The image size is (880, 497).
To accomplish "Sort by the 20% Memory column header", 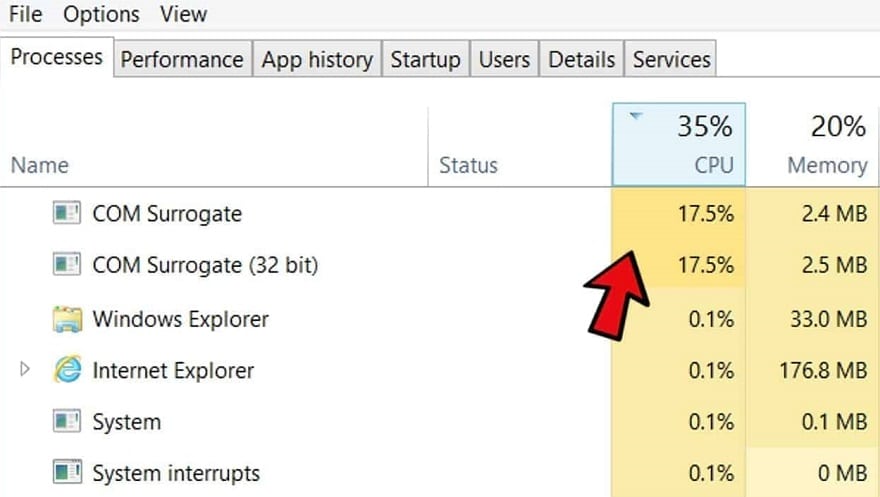I will (x=812, y=144).
